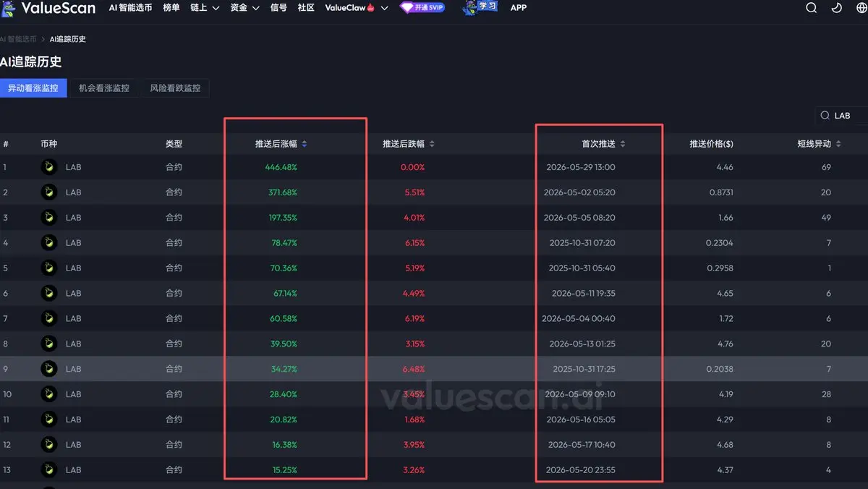Click LAB coin icon in row 1
868x489 pixels.
point(48,167)
